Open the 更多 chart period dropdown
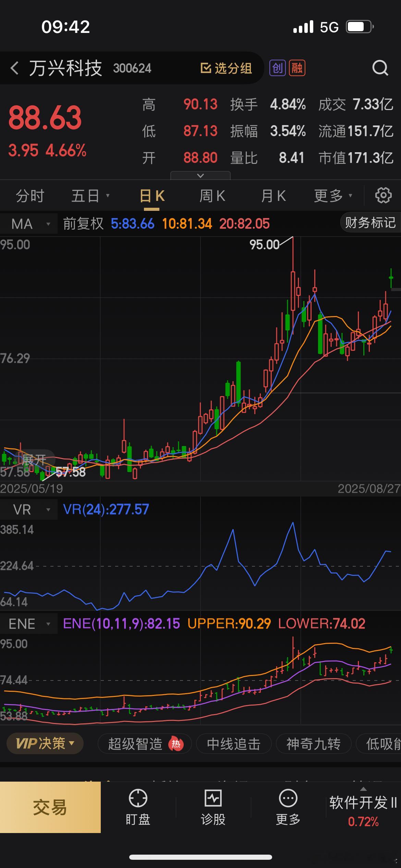Screen dimensions: 401x868 (333, 196)
